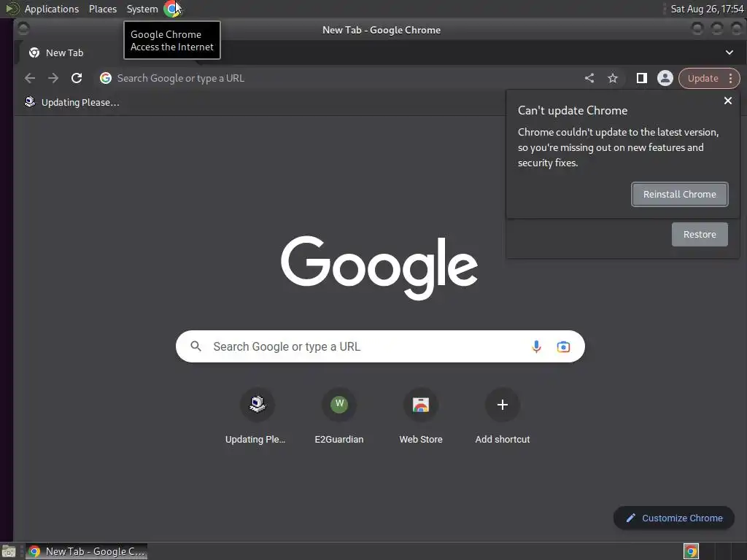
Task: Click the Google search box on page
Action: tap(380, 346)
